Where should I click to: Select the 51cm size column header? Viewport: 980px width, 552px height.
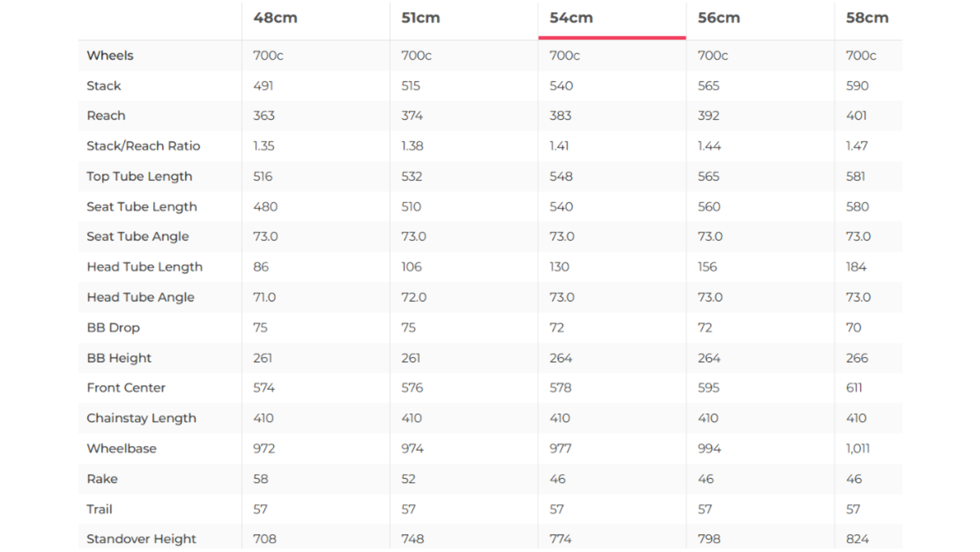coord(420,18)
